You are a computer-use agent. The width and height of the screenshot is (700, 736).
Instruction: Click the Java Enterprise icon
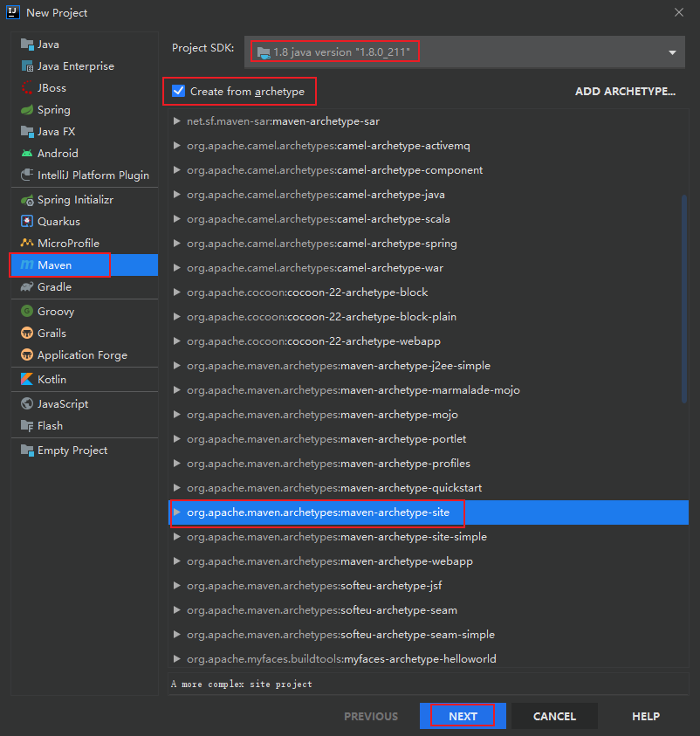pos(27,66)
